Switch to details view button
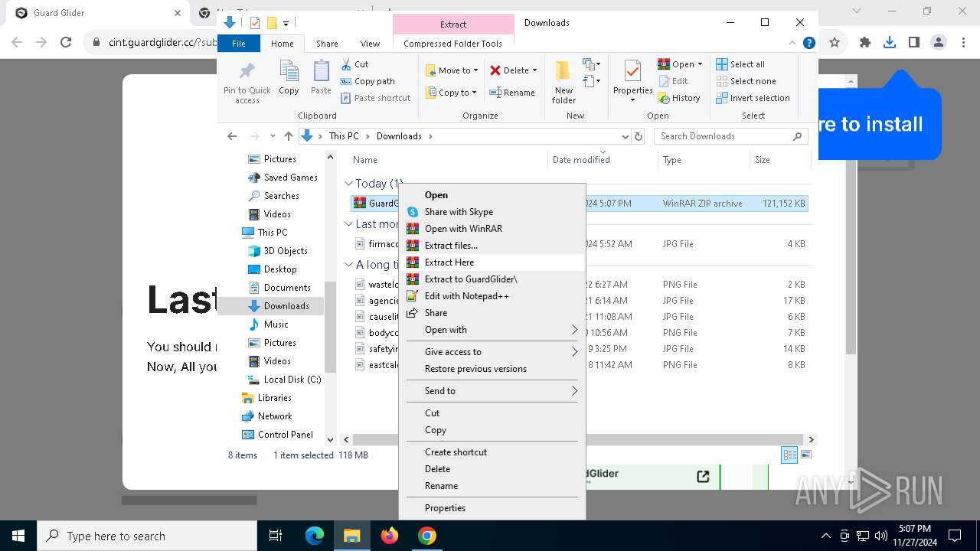This screenshot has height=551, width=980. [789, 455]
